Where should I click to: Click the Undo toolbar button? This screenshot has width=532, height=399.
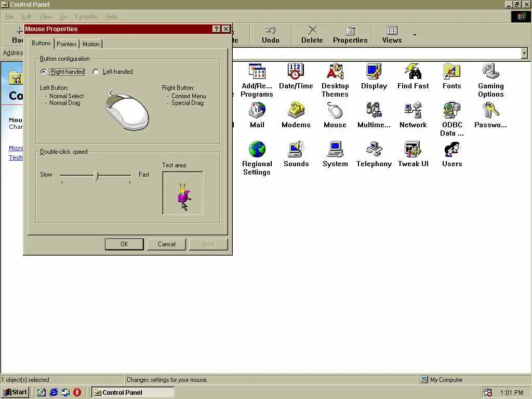270,35
